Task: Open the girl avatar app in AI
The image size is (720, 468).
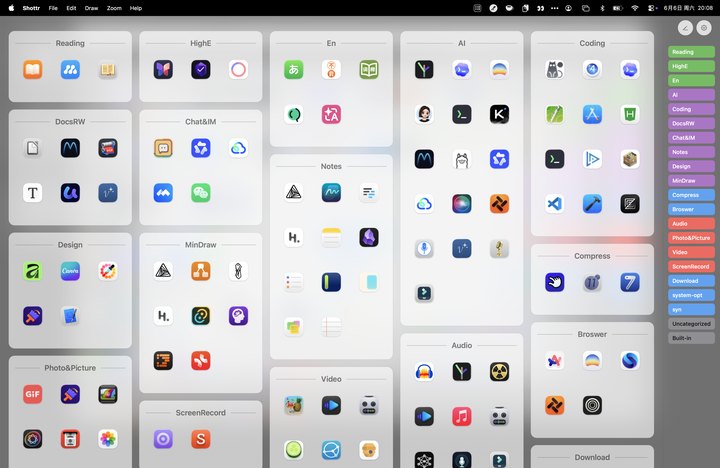Action: coord(424,114)
